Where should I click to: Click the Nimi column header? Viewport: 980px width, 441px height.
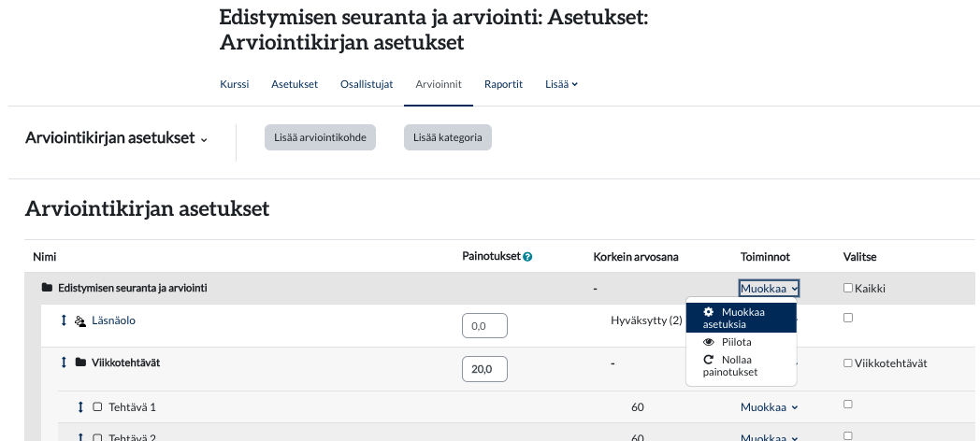click(44, 257)
